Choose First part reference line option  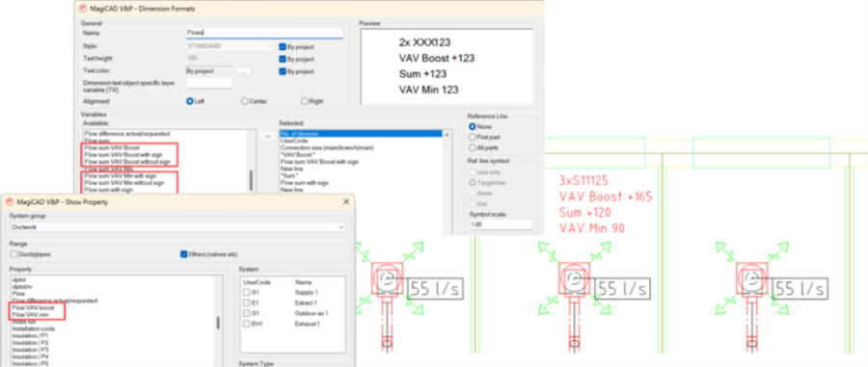[473, 137]
